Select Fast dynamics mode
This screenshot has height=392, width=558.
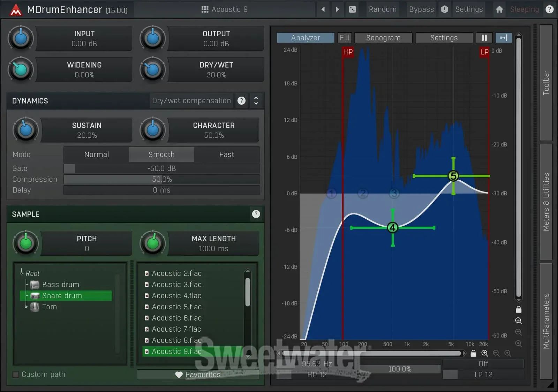coord(227,154)
